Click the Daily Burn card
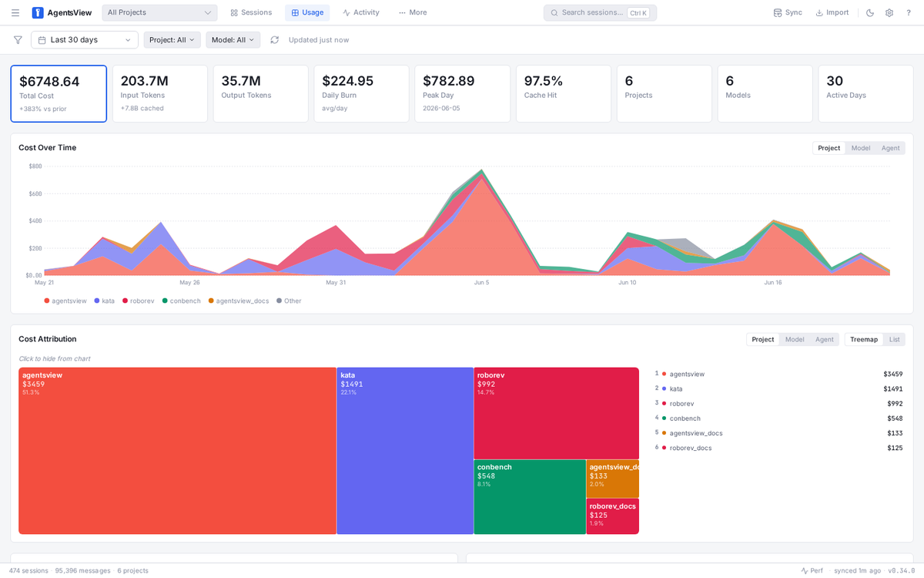Image resolution: width=924 pixels, height=578 pixels. coord(362,94)
